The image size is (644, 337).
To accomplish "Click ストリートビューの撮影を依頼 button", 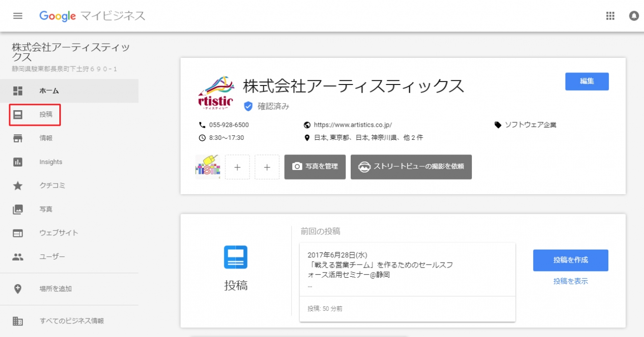I will pos(411,167).
